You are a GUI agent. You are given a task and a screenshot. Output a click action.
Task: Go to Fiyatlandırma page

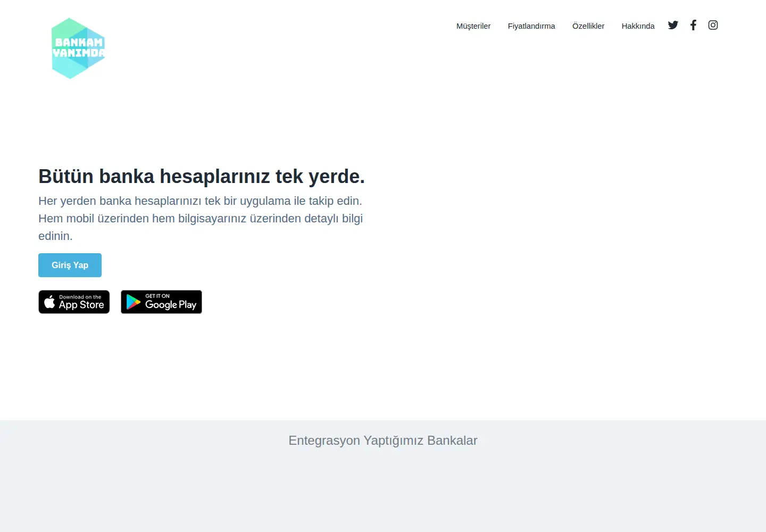pyautogui.click(x=531, y=26)
